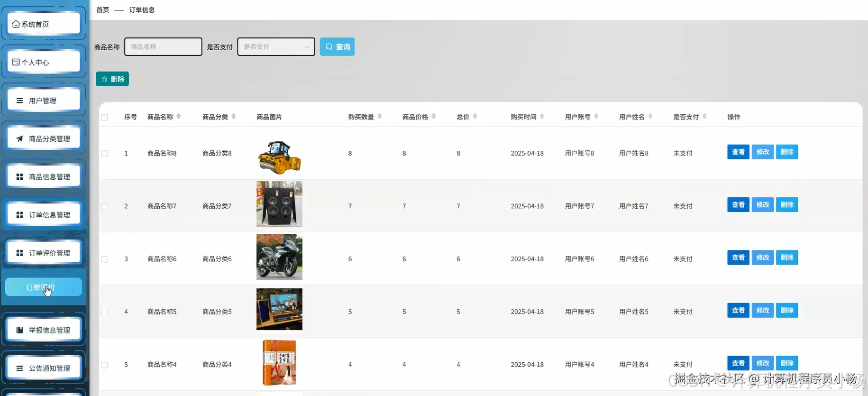Click the magnifier icon in the 查询 button
The width and height of the screenshot is (868, 396).
(329, 46)
